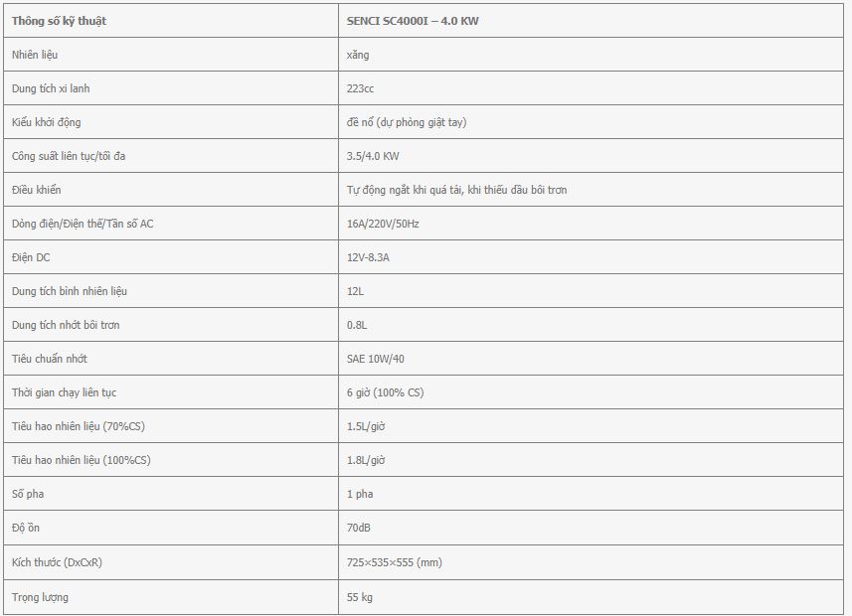The height and width of the screenshot is (616, 852).
Task: Click the 'Điều khiển' row label
Action: (37, 190)
